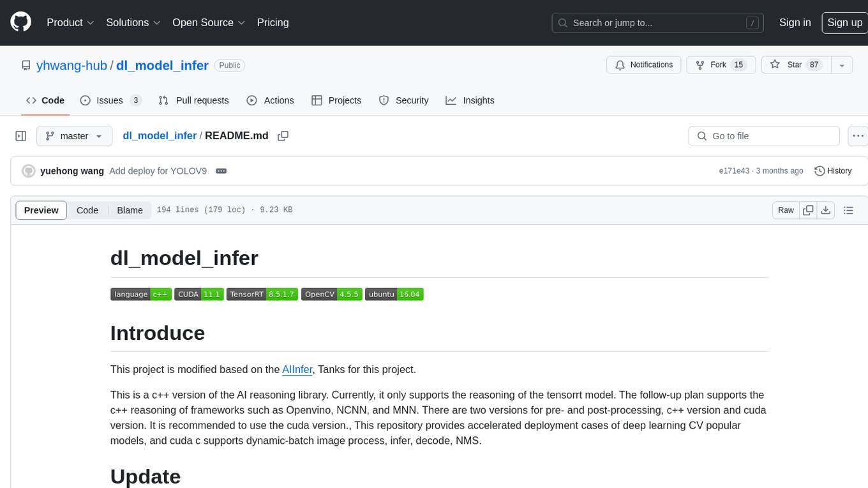This screenshot has height=488, width=868.
Task: Go to dl_model_infer breadcrumb folder
Action: (160, 136)
